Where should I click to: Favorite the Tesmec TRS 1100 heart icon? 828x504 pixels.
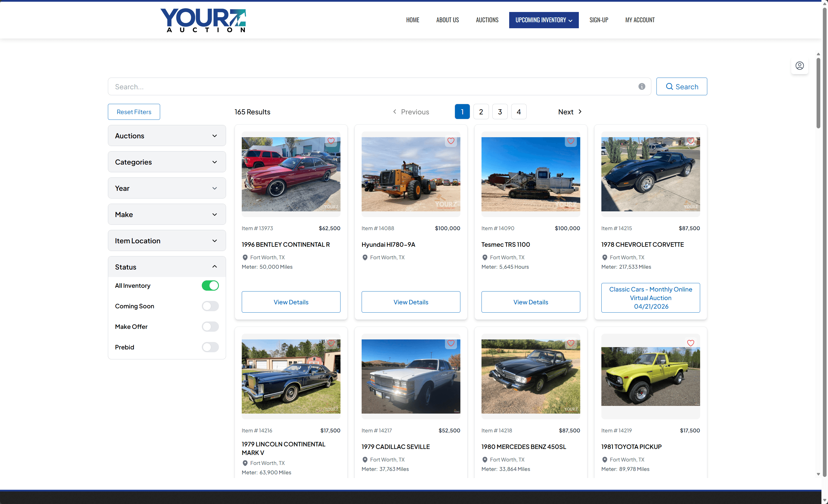[x=571, y=141]
